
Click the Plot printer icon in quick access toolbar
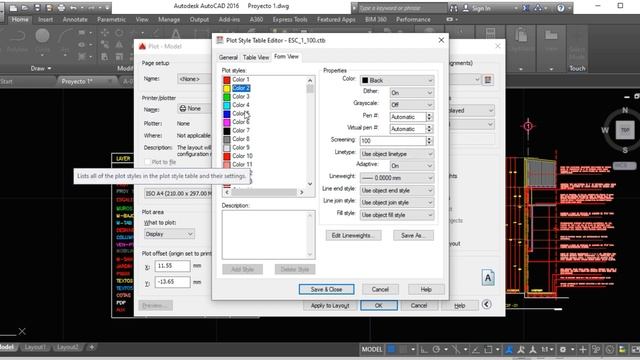[61, 7]
